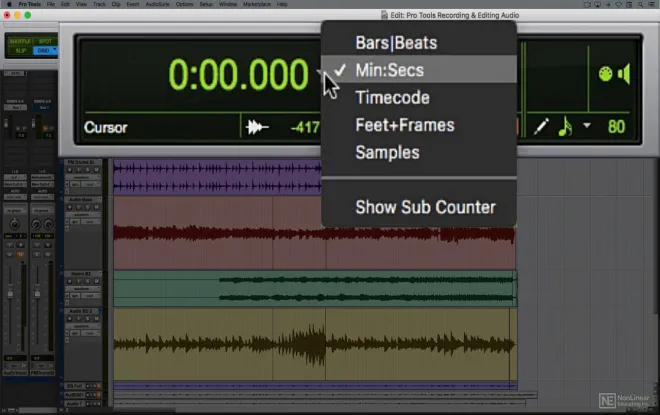Record-enable the Audio BG 2 track

point(70,319)
